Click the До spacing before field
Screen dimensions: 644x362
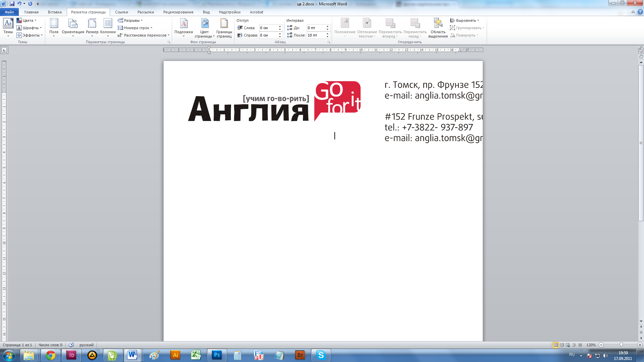click(x=316, y=28)
